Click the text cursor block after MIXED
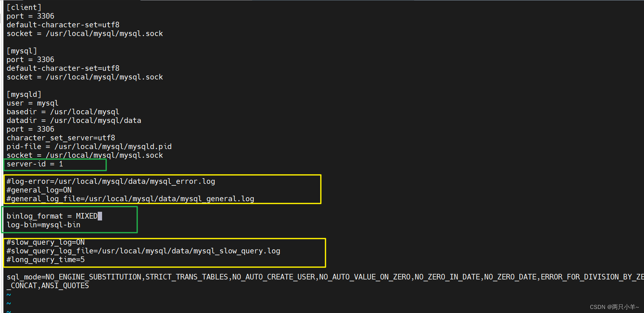Image resolution: width=644 pixels, height=313 pixels. coord(100,216)
